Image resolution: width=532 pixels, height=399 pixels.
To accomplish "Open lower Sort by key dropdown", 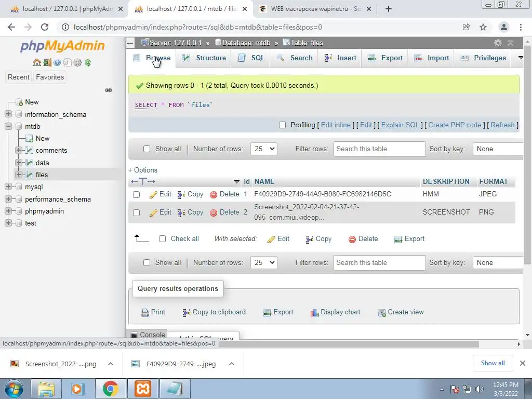I will [498, 262].
